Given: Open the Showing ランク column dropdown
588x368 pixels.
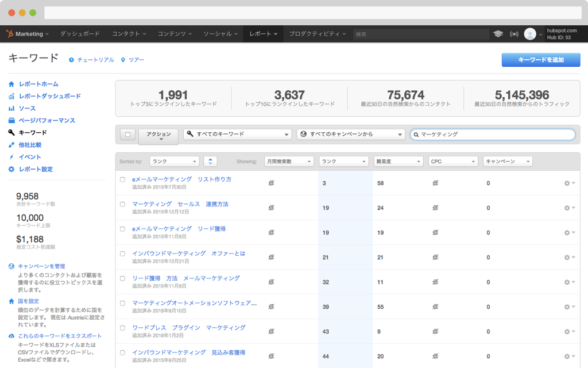Looking at the screenshot, I should [344, 162].
